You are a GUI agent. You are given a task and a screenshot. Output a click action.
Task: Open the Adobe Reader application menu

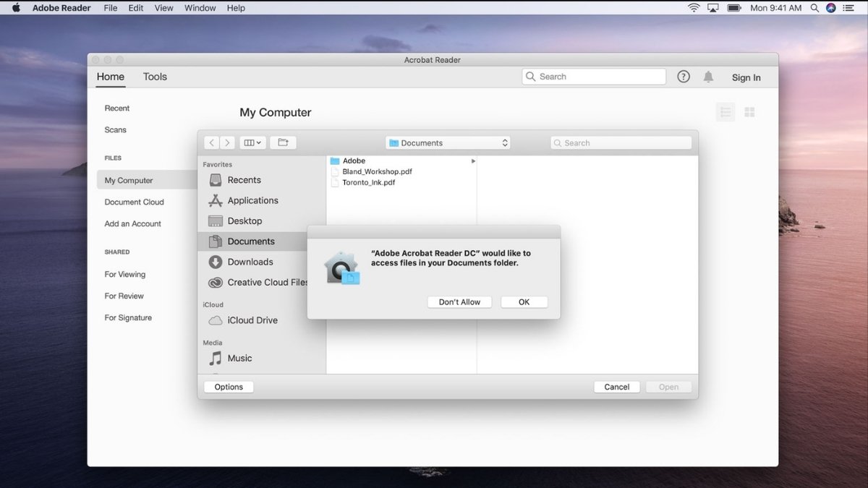(61, 8)
